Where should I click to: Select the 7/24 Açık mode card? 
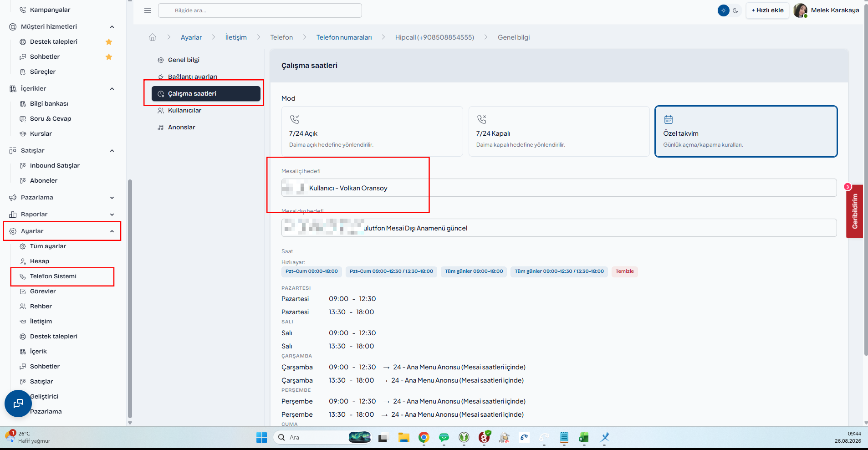click(372, 132)
